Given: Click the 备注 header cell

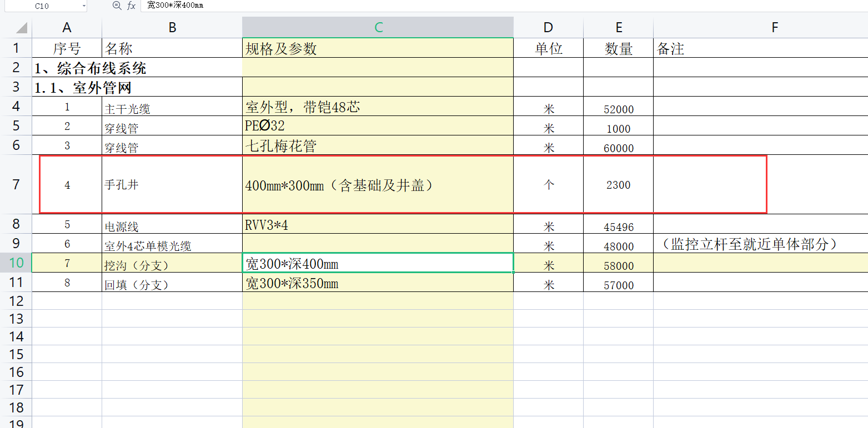Looking at the screenshot, I should pyautogui.click(x=761, y=48).
